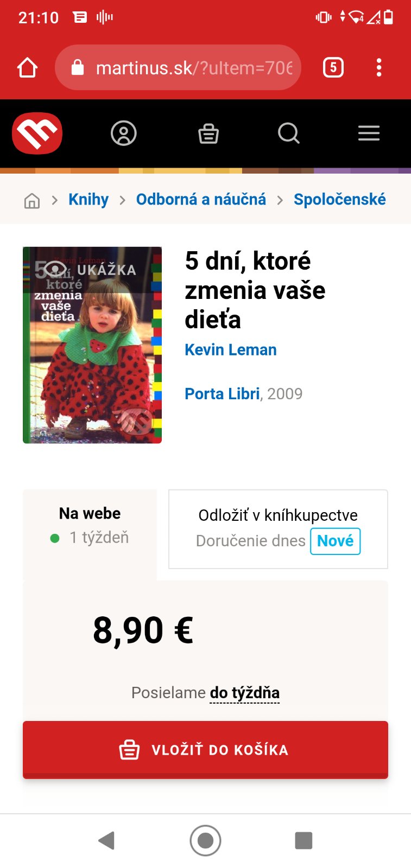Viewport: 411px width, 868px height.
Task: Click Vložiť do košíka button
Action: point(205,750)
